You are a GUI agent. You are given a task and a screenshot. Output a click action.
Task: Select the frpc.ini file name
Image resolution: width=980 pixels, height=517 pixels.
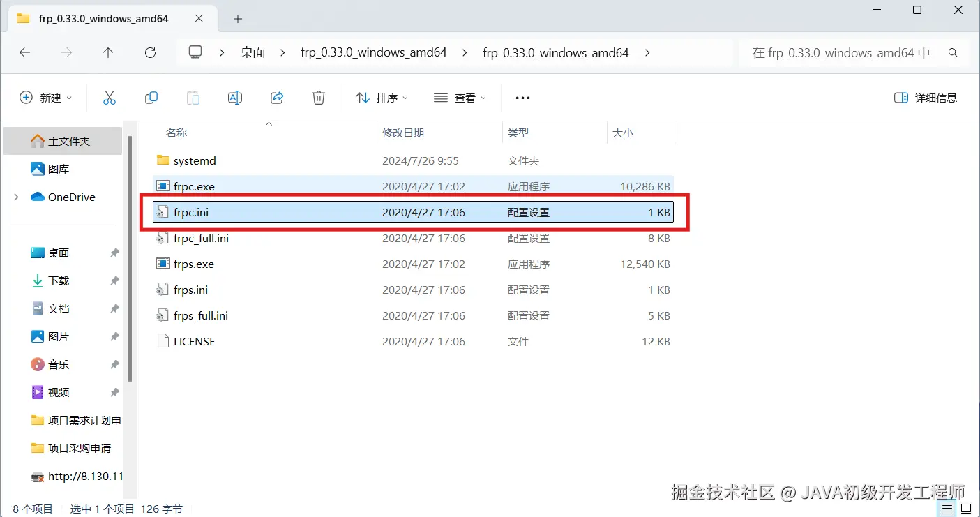(191, 212)
